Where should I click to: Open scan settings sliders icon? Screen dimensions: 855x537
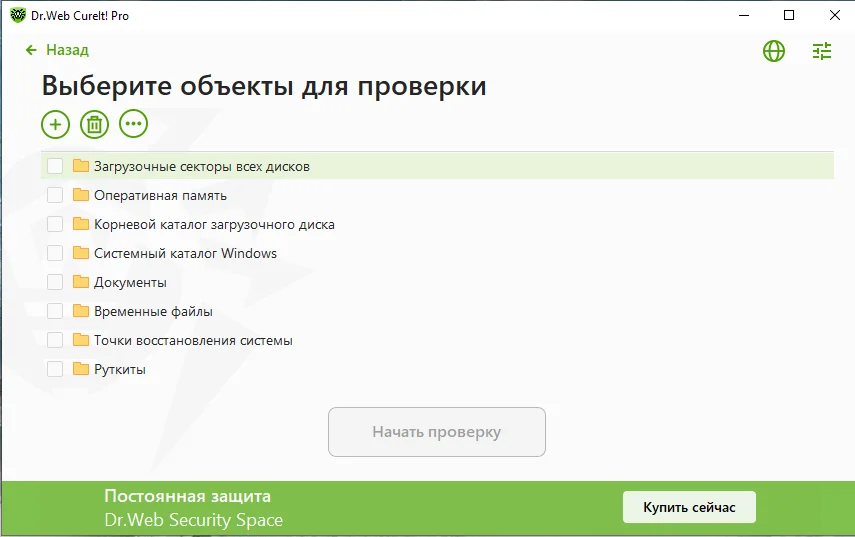tap(822, 51)
